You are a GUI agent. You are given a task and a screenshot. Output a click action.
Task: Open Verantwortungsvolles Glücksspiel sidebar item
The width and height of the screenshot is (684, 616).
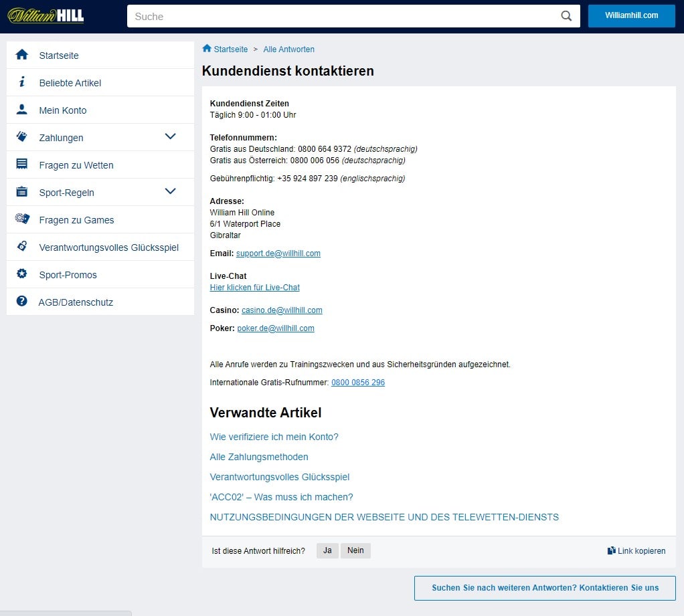[100, 247]
